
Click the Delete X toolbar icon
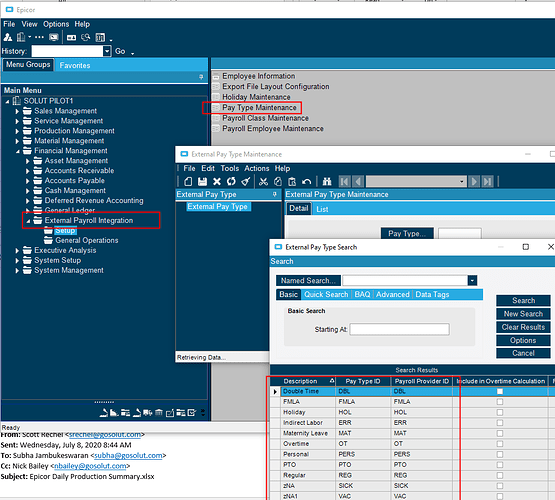(x=217, y=182)
